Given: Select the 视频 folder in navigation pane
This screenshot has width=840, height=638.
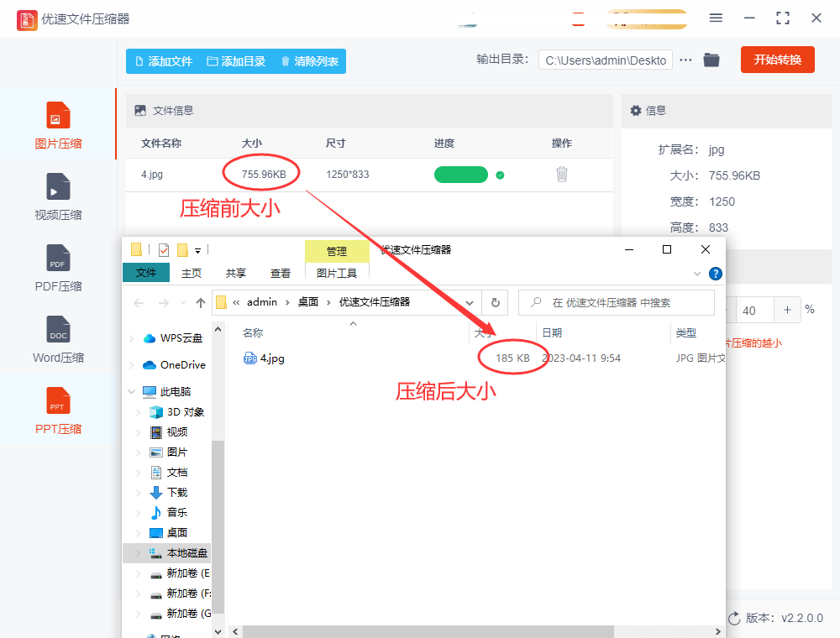Looking at the screenshot, I should click(169, 432).
